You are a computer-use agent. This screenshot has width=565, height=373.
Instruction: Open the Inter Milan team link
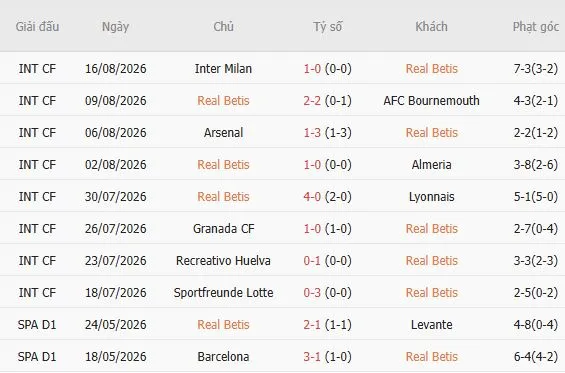tap(223, 68)
